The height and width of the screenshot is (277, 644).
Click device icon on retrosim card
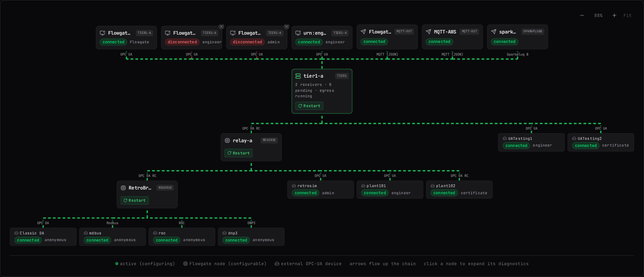[x=294, y=186]
